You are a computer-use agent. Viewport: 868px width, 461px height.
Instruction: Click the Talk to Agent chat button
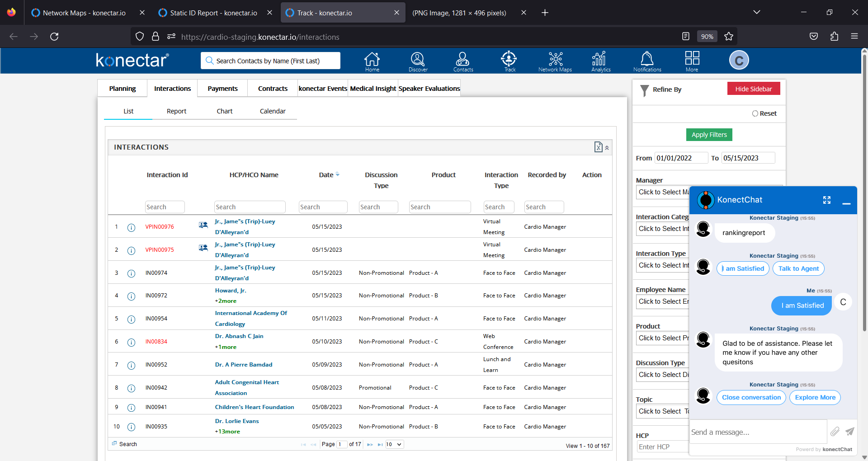[798, 268]
